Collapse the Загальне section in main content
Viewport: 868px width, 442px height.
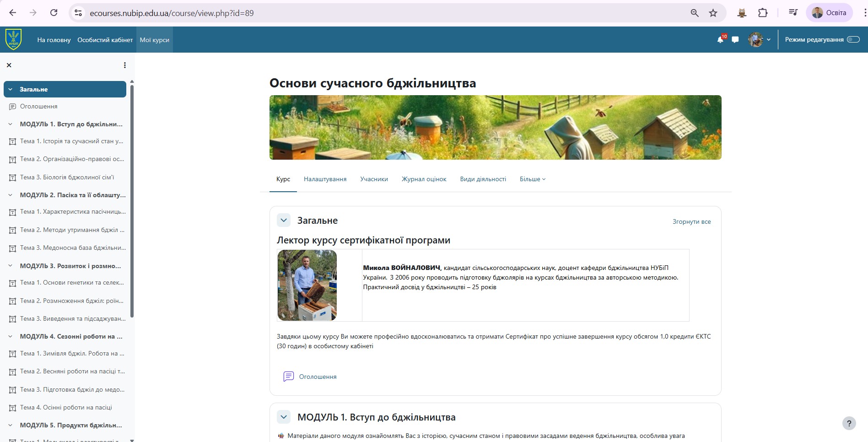pyautogui.click(x=284, y=220)
